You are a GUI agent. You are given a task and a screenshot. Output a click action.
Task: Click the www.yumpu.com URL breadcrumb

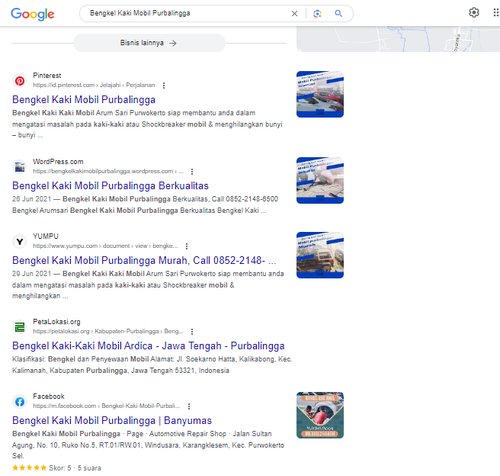pyautogui.click(x=105, y=246)
